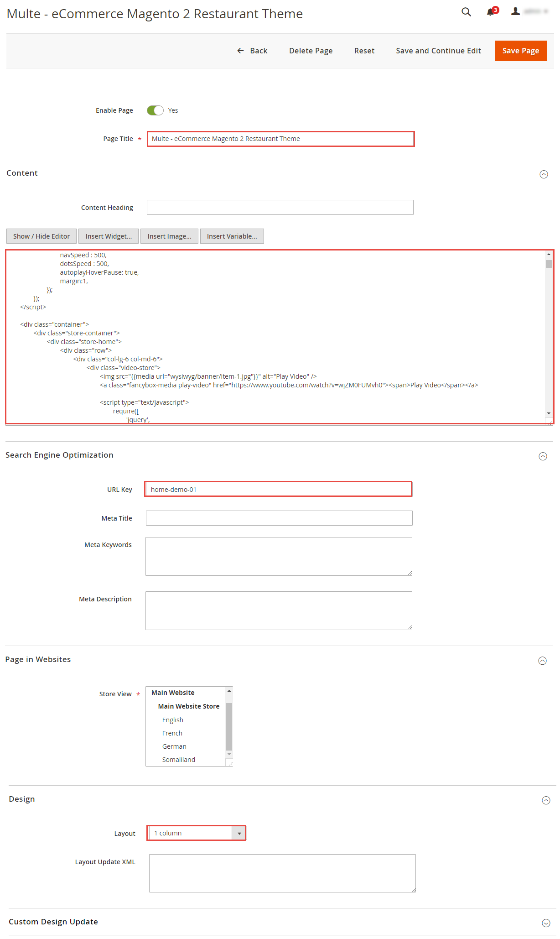Select French store view
560x939 pixels.
pos(172,733)
